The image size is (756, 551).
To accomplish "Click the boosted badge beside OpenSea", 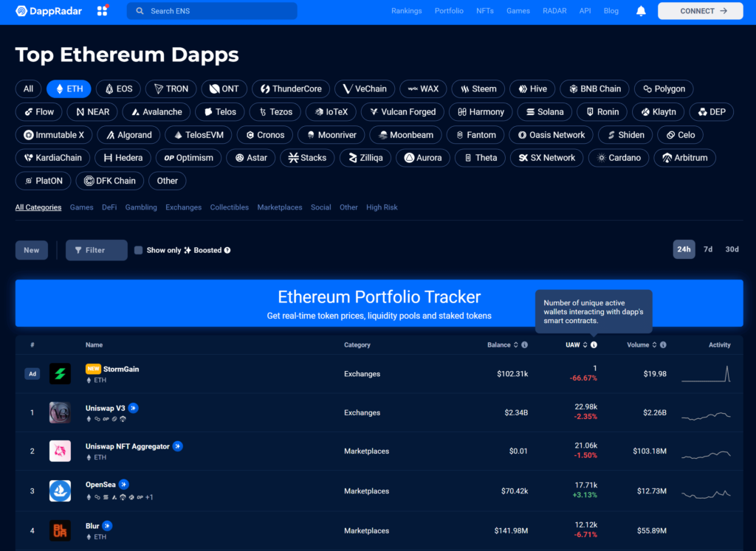I will click(x=124, y=485).
